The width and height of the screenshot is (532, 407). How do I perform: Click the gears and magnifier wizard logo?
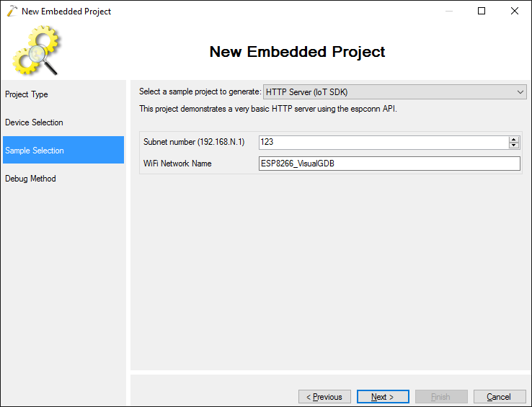[36, 50]
